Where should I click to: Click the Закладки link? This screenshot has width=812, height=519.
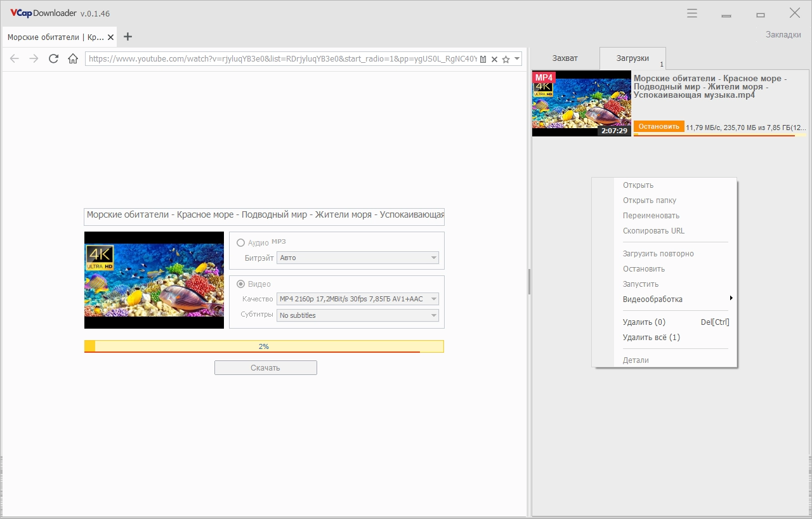(x=783, y=34)
